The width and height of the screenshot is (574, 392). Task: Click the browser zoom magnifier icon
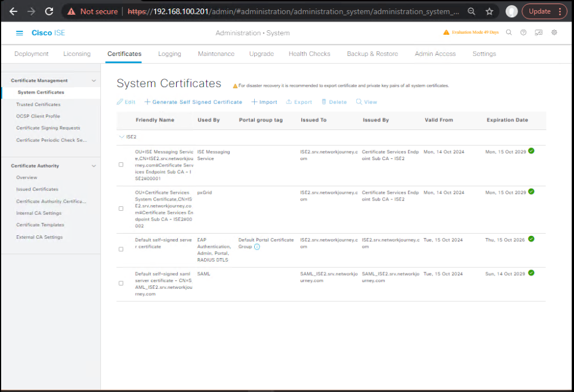471,11
